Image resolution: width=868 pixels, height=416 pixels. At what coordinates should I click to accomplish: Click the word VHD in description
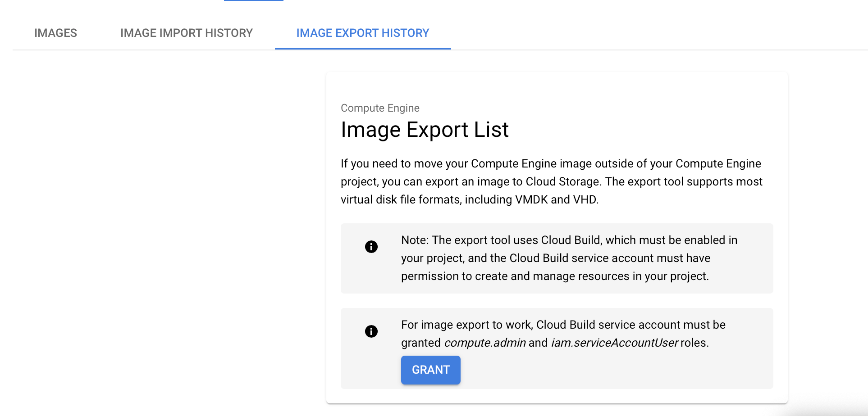pyautogui.click(x=585, y=199)
